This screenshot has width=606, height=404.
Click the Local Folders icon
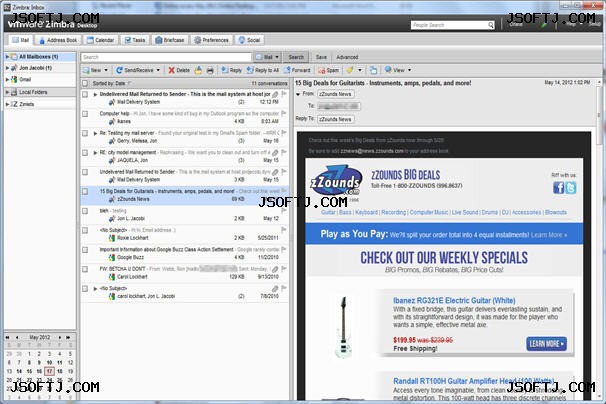coord(14,92)
